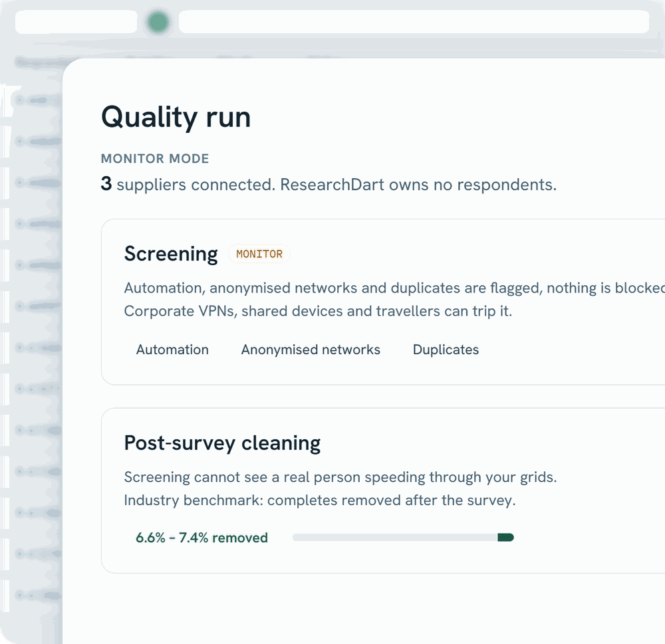Image resolution: width=665 pixels, height=644 pixels.
Task: Click the removed-completes progress bar
Action: point(404,538)
